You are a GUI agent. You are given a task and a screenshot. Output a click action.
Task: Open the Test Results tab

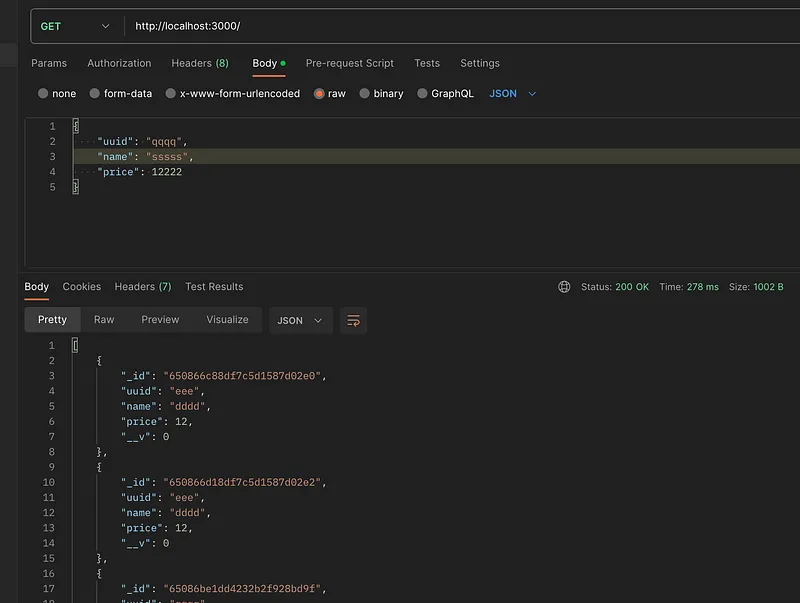(x=214, y=287)
